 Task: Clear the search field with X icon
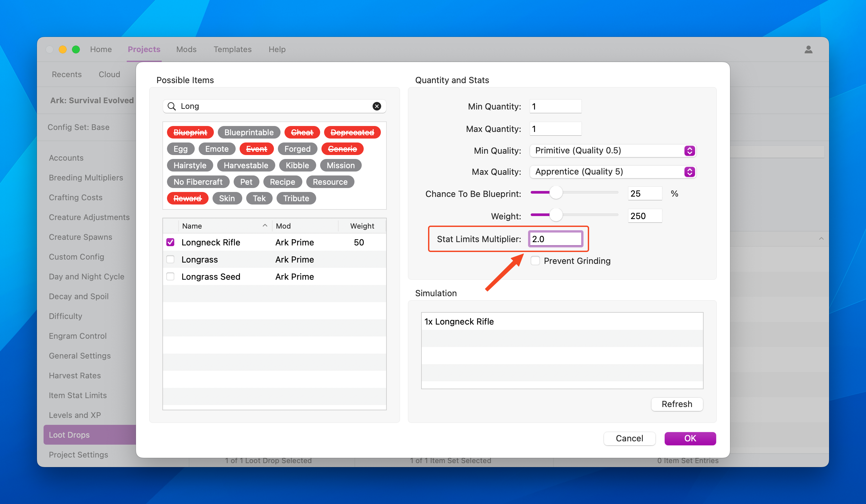(x=377, y=106)
